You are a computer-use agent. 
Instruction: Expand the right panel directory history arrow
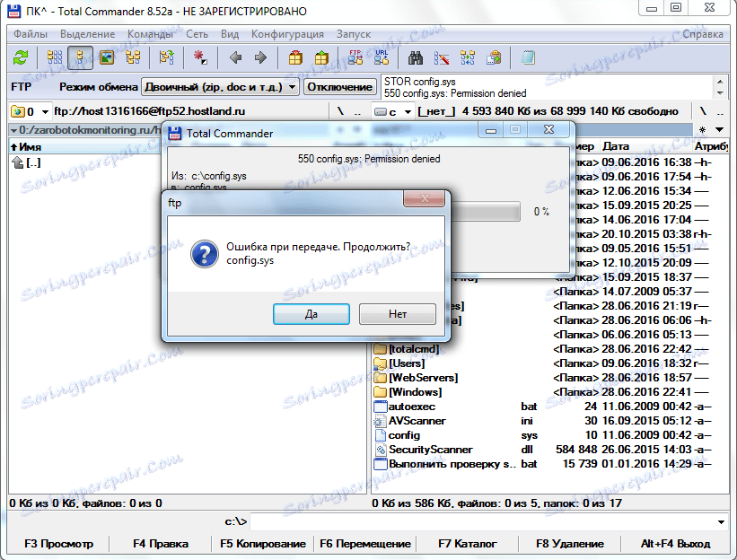pos(719,129)
